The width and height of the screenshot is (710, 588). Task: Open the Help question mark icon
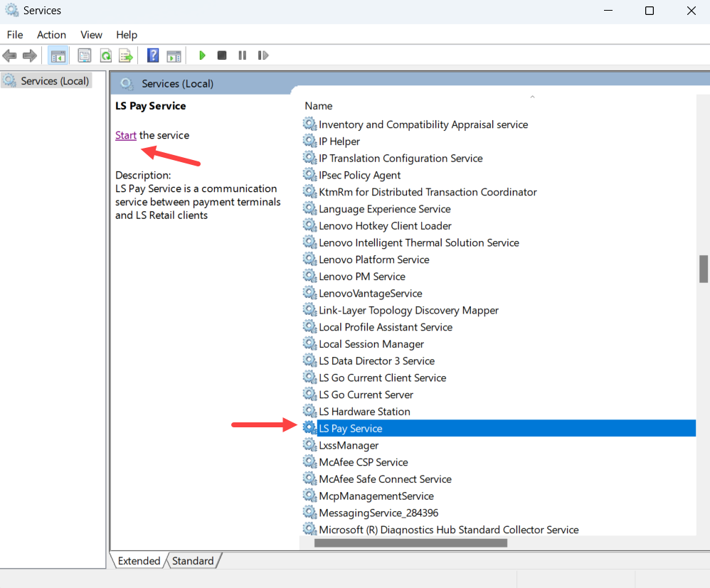tap(153, 55)
